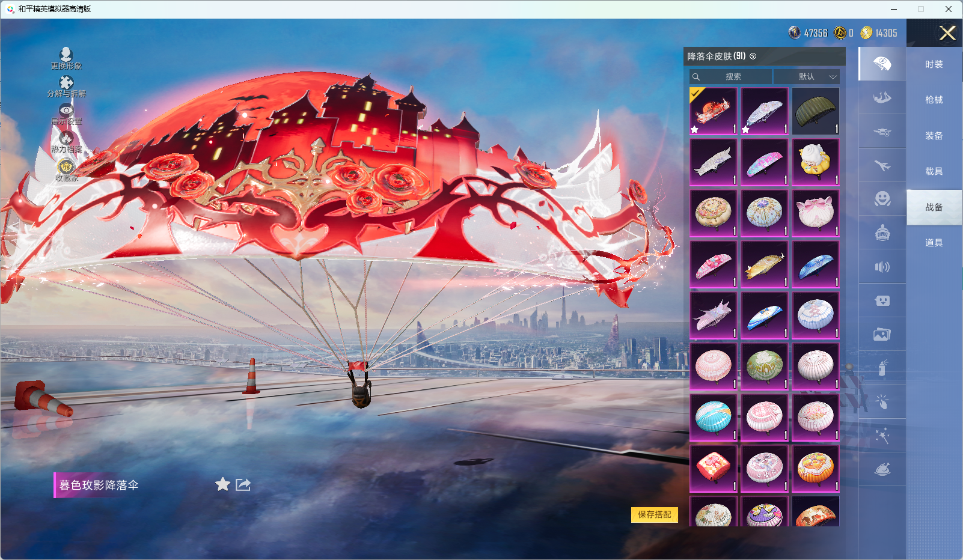Open the 热力档案 flame icon
The height and width of the screenshot is (560, 963).
point(66,139)
